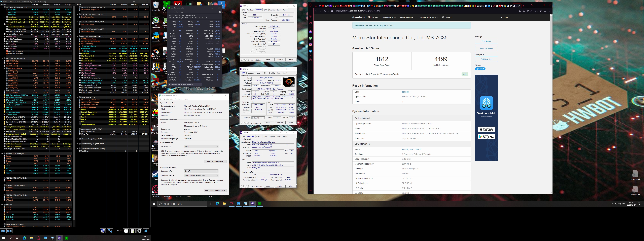
Task: Open Compute API OpenCL dropdown
Action: 201,171
